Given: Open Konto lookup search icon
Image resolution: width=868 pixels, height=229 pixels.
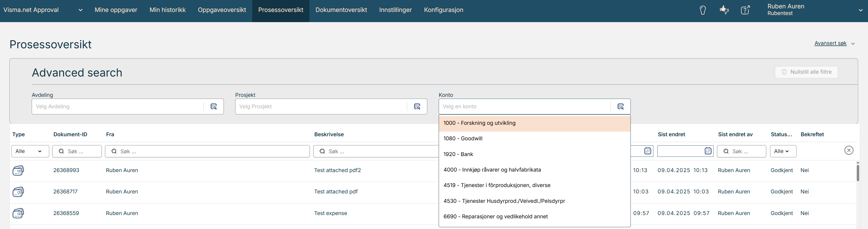Looking at the screenshot, I should [x=621, y=106].
